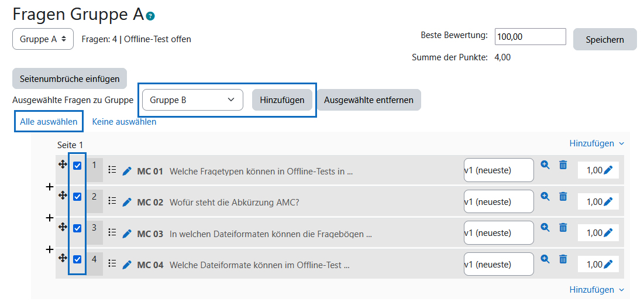Click multiple-choice type icon of MC 01
644x305 pixels.
(x=112, y=169)
